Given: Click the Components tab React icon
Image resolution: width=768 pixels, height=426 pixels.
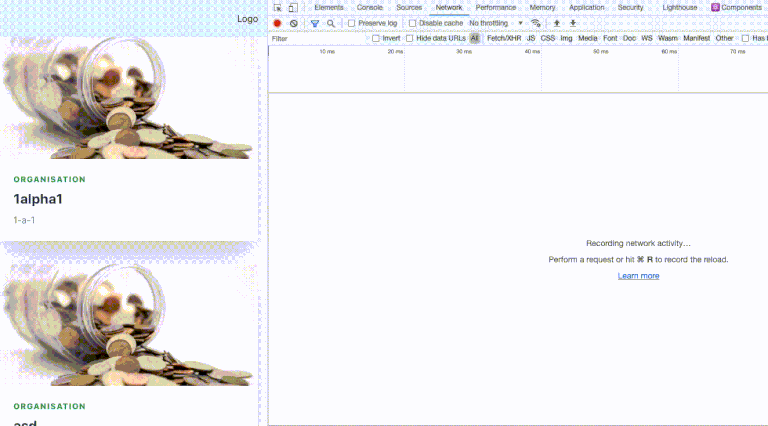Looking at the screenshot, I should click(715, 7).
